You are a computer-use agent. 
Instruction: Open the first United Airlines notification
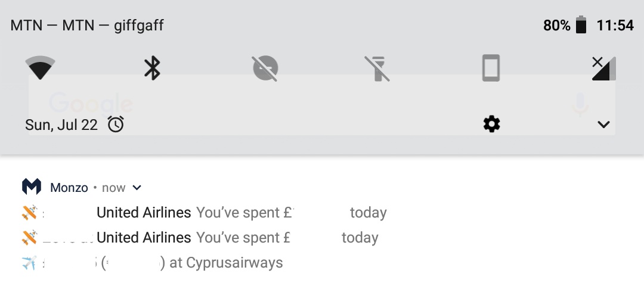coord(204,213)
